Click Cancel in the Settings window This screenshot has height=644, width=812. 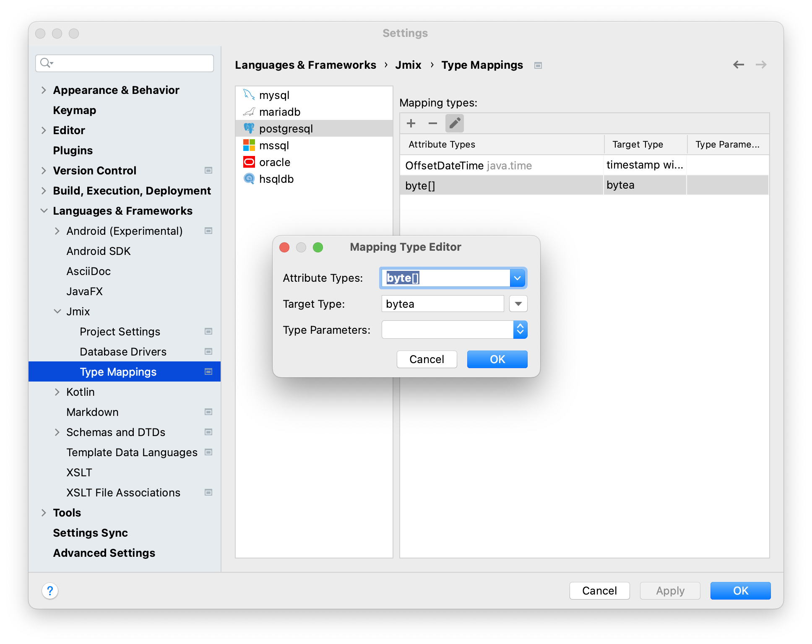pyautogui.click(x=599, y=591)
